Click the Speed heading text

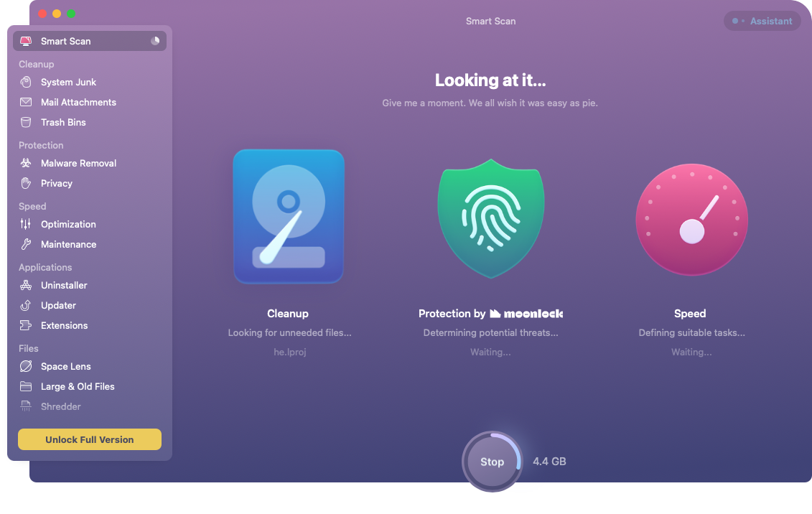pyautogui.click(x=690, y=314)
